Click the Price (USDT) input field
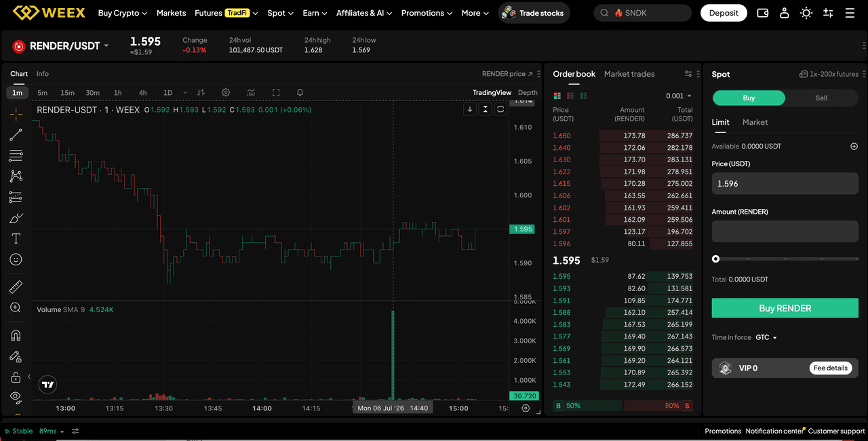 (785, 183)
